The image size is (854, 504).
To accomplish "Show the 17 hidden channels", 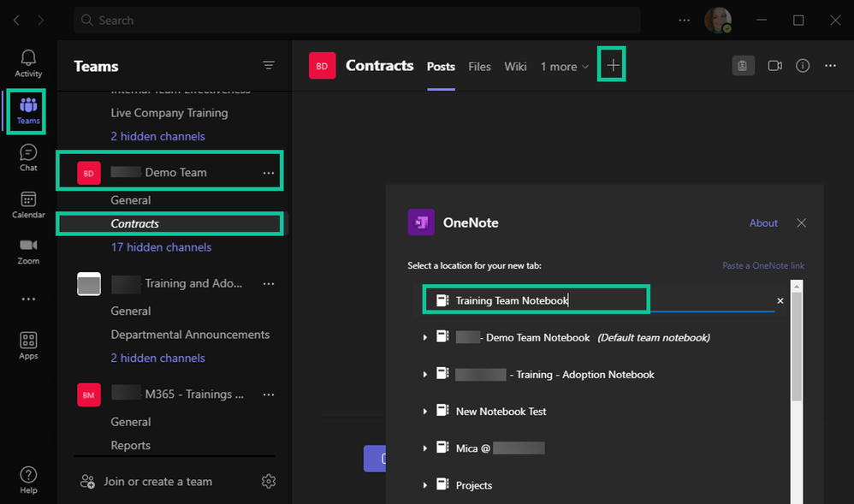I will pos(161,247).
